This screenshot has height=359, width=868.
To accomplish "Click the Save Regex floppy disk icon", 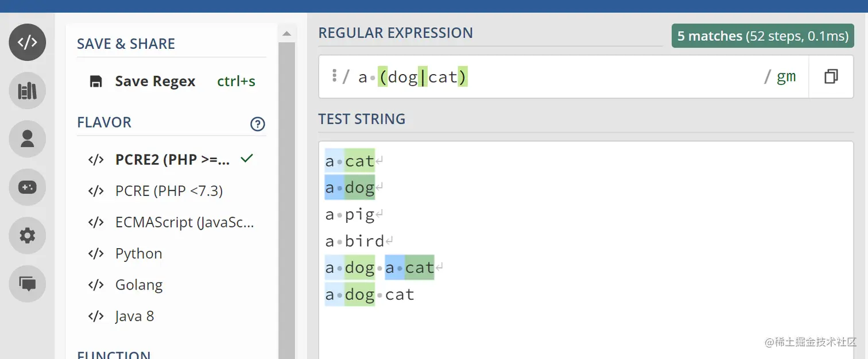I will click(x=96, y=82).
